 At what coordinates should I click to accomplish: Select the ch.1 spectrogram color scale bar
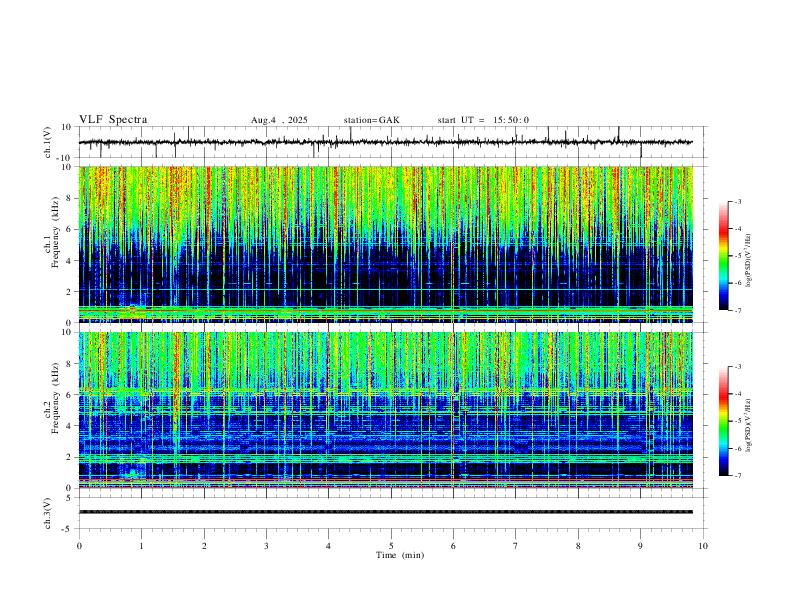click(723, 256)
